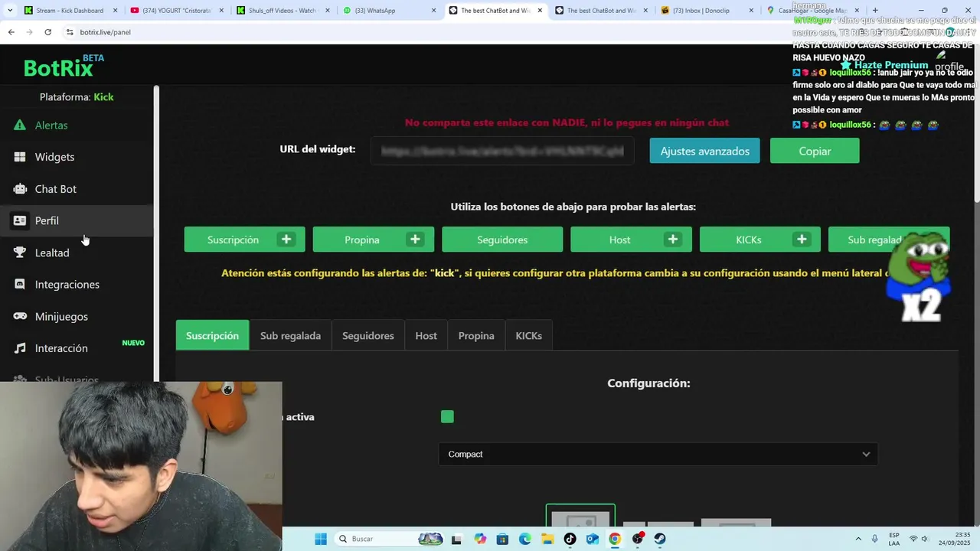Click the Kick platform name in sidebar
Viewport: 980px width, 551px height.
(x=103, y=97)
